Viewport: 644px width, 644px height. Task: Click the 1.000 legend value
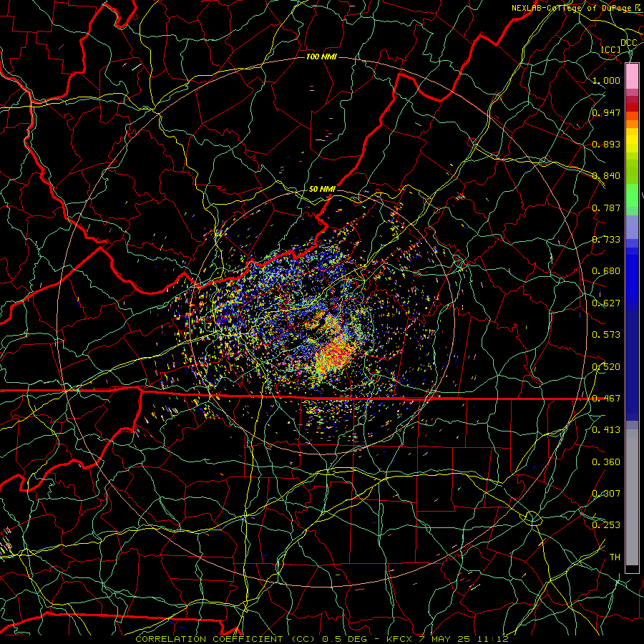coord(606,80)
